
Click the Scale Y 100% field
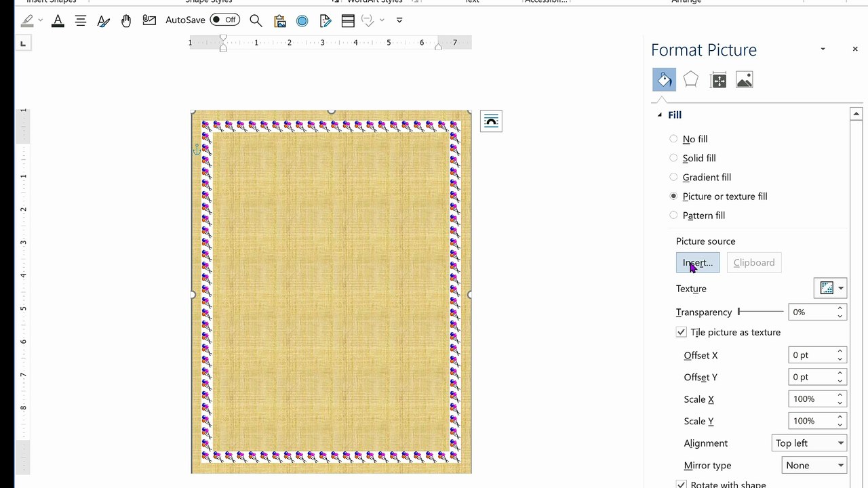(x=812, y=421)
